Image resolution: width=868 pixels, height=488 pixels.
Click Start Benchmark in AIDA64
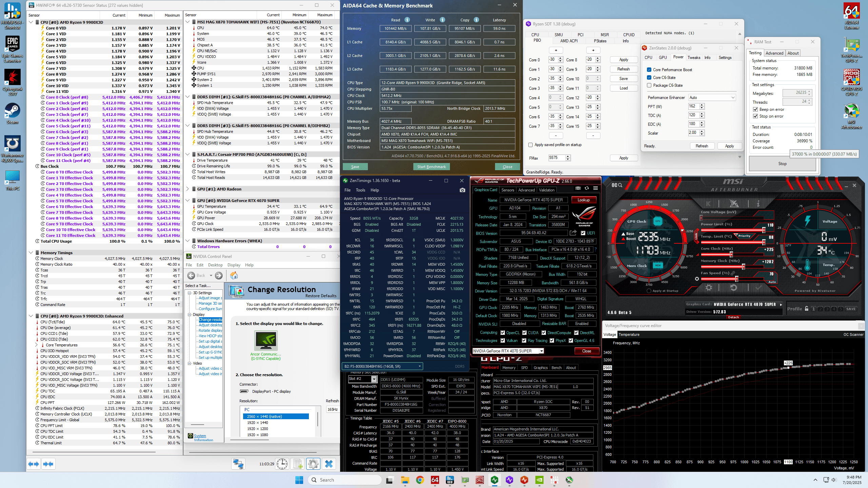(431, 167)
